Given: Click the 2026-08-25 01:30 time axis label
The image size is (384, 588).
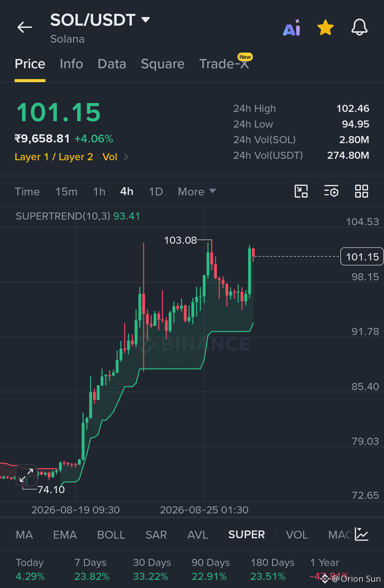Looking at the screenshot, I should [204, 510].
